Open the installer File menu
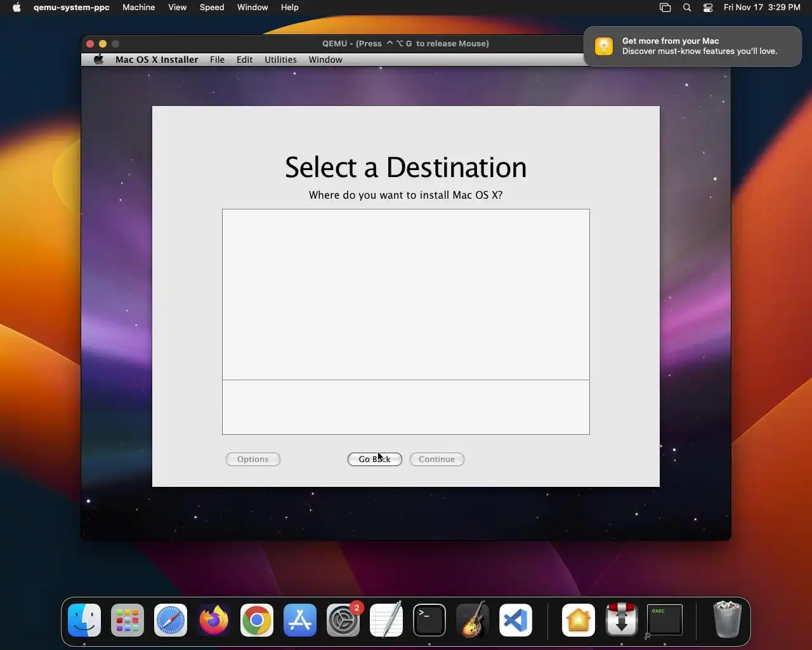 [217, 60]
